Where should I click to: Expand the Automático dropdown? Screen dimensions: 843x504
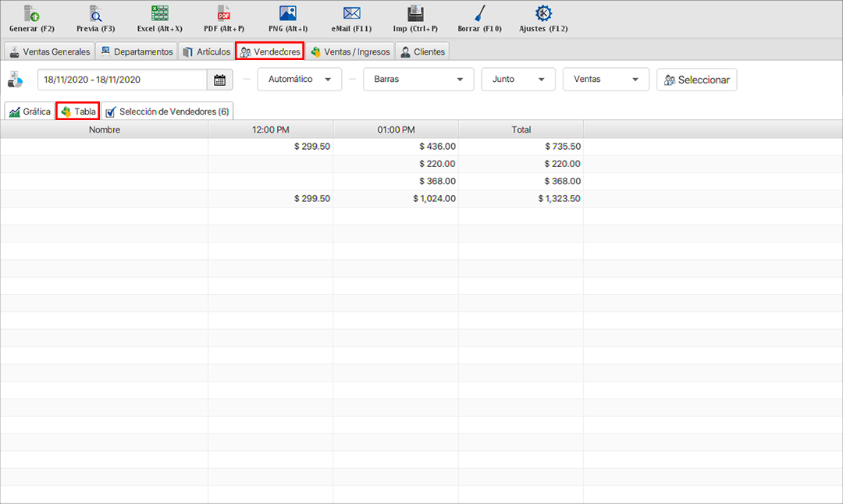coord(299,80)
